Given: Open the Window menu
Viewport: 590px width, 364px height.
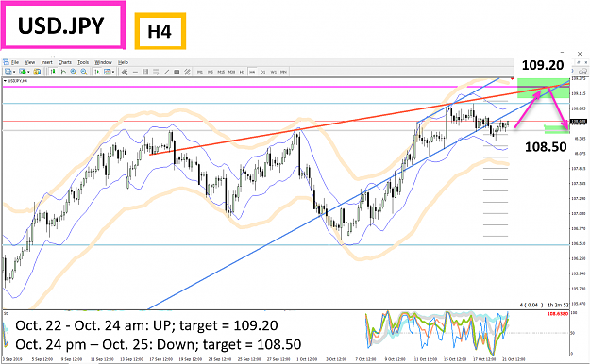Looking at the screenshot, I should point(103,62).
